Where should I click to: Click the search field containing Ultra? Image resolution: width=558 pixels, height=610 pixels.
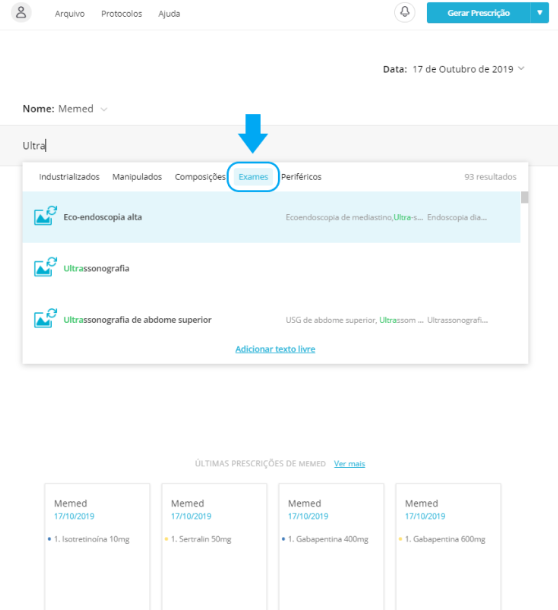click(279, 145)
